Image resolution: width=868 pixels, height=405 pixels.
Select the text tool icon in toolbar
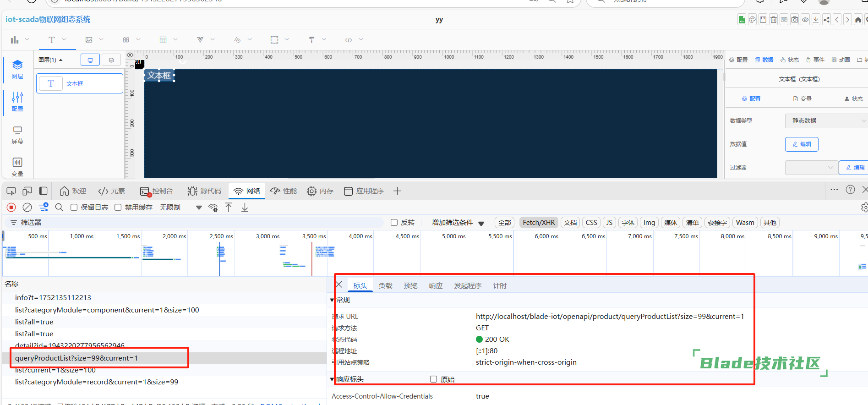tap(52, 40)
